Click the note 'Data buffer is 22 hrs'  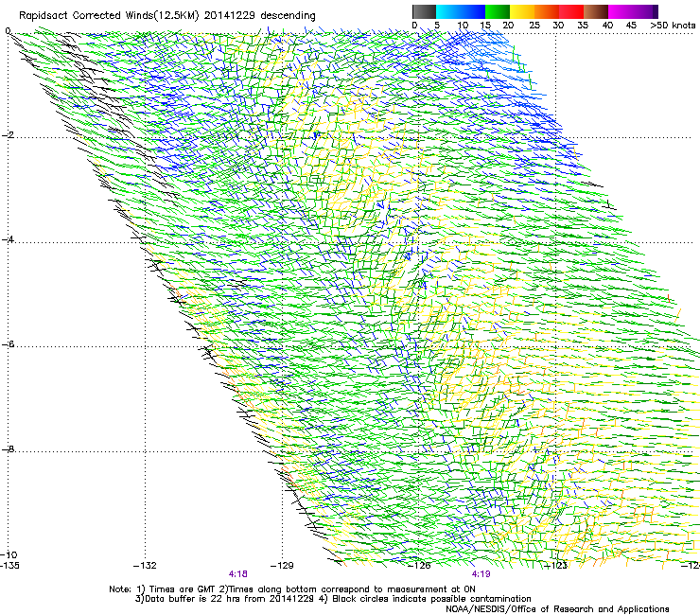194,599
